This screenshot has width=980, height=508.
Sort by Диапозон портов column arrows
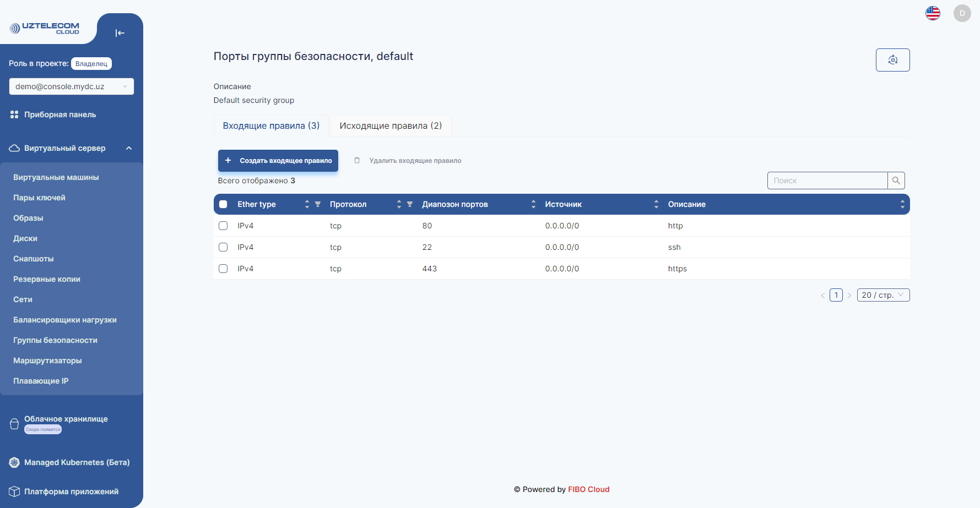tap(533, 204)
